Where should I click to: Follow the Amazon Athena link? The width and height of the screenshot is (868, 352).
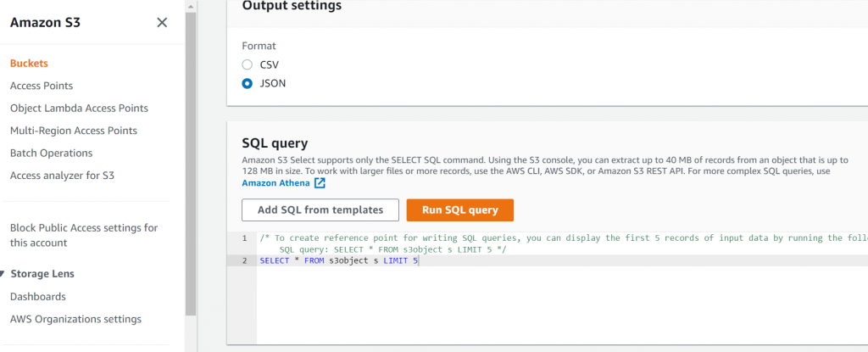click(x=276, y=183)
